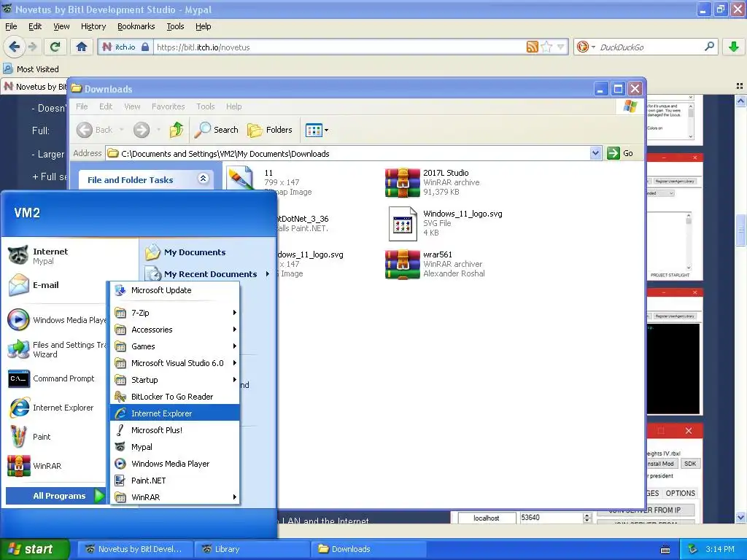This screenshot has height=560, width=747.
Task: Bookmark page with the star icon
Action: point(546,47)
